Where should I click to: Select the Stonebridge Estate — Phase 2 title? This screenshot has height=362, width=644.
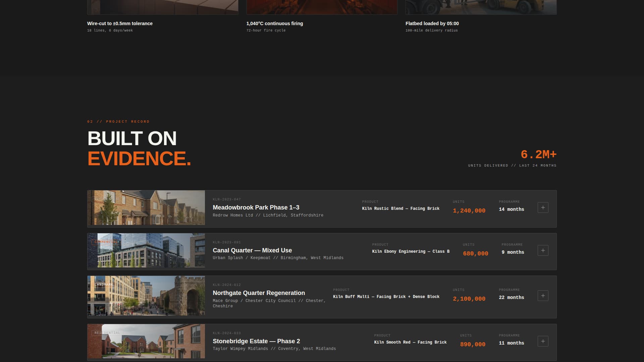coord(256,341)
